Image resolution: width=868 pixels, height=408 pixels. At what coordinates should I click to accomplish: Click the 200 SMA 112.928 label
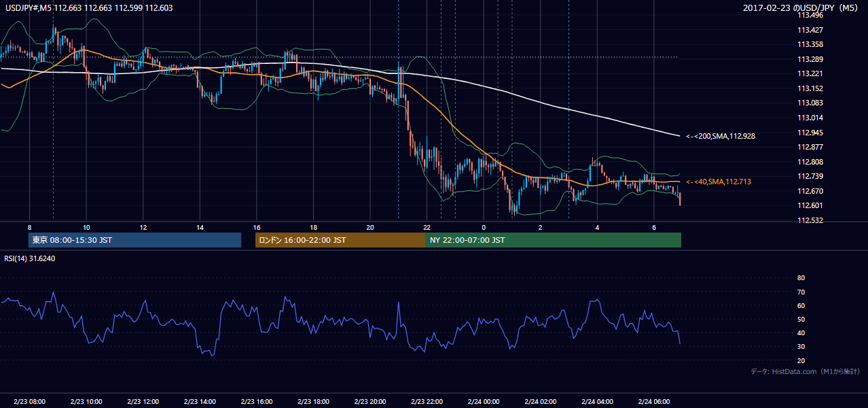(720, 136)
